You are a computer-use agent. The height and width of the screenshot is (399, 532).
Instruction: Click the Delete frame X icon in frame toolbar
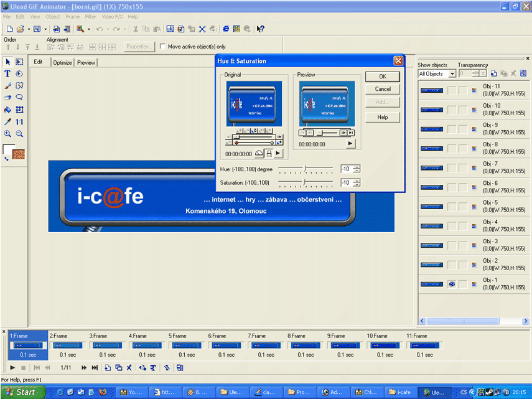click(129, 367)
